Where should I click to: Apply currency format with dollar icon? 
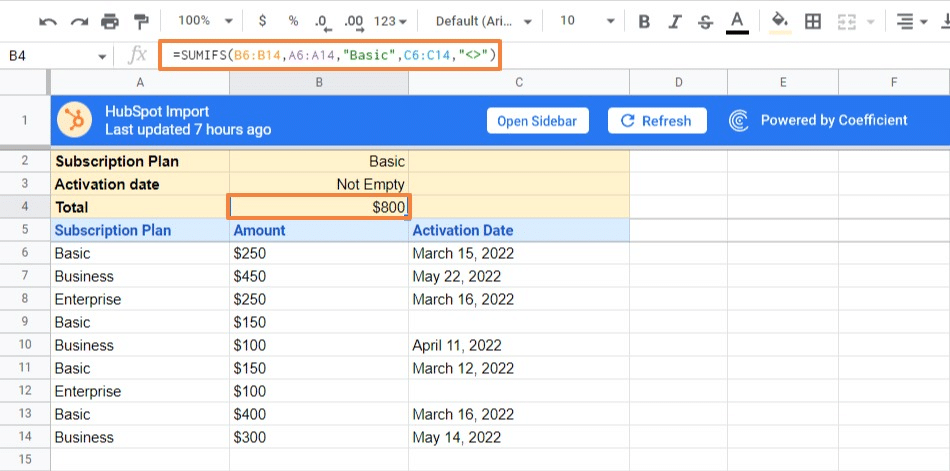point(262,21)
